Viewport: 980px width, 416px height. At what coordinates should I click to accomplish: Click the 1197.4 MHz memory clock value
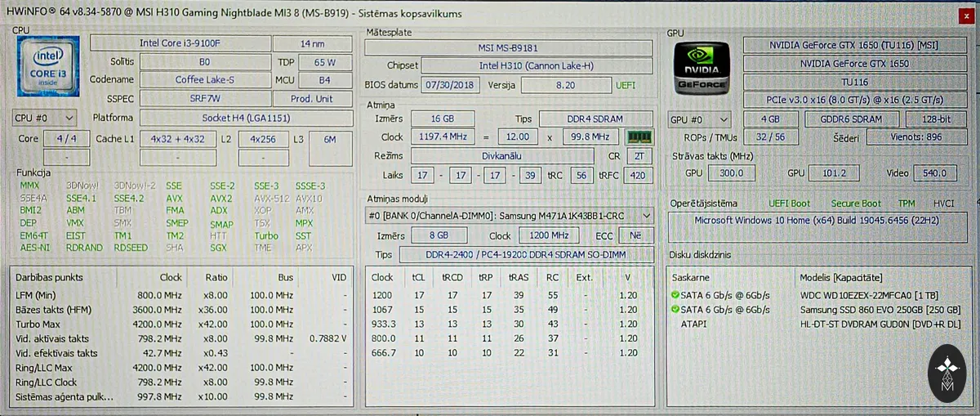click(x=443, y=137)
